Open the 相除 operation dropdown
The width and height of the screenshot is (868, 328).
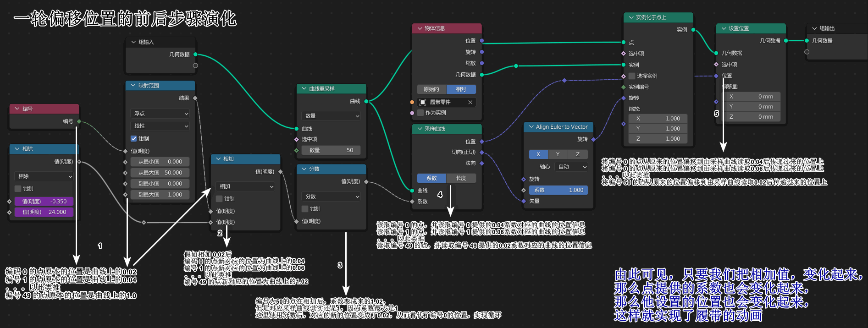click(44, 176)
